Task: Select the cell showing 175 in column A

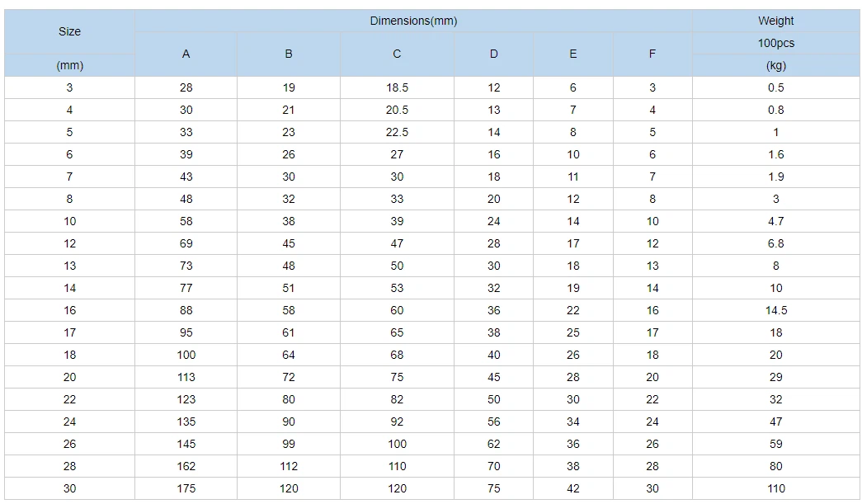Action: click(186, 488)
